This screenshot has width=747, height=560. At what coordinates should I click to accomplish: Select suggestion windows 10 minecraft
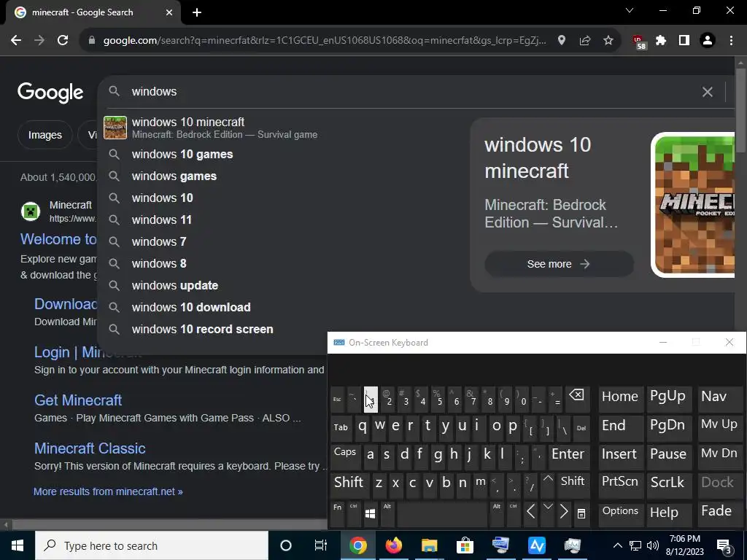point(283,128)
